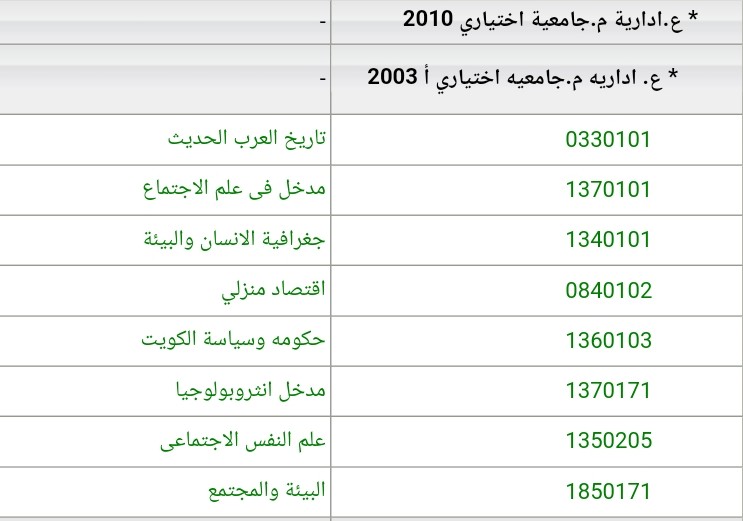Click course name جغرافية الانسان والبيئة

click(235, 239)
